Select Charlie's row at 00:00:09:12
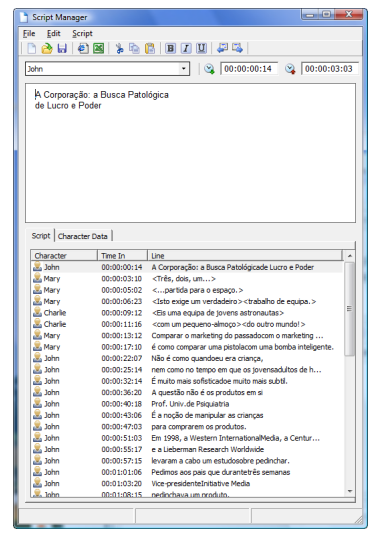The height and width of the screenshot is (537, 377). point(187,313)
